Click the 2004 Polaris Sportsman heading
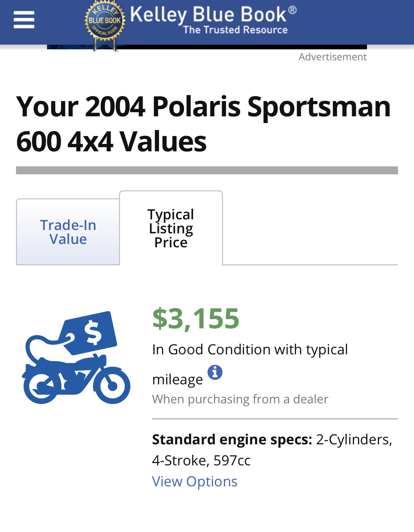The image size is (414, 532). click(x=203, y=124)
